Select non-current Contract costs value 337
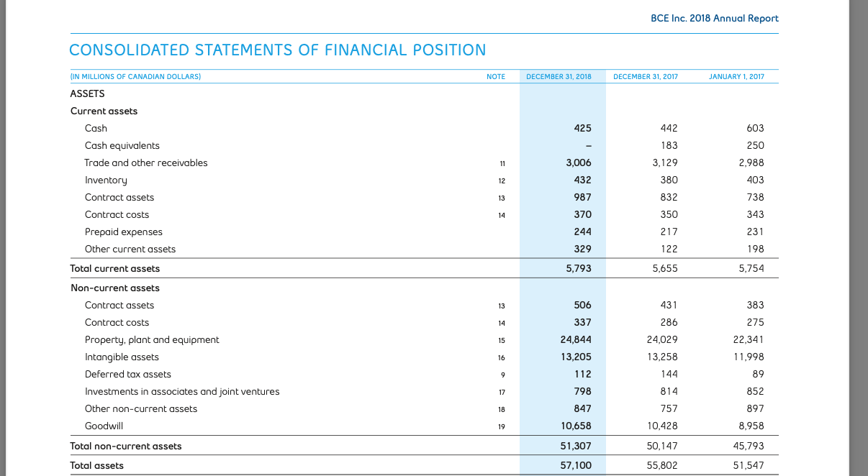 pos(583,322)
